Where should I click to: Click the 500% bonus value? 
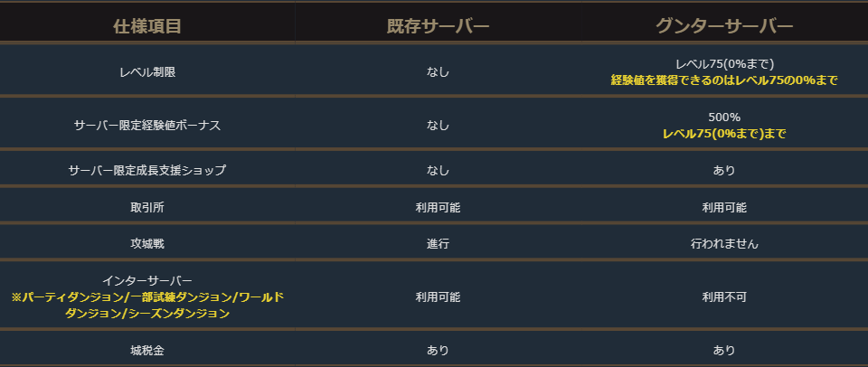[x=724, y=118]
